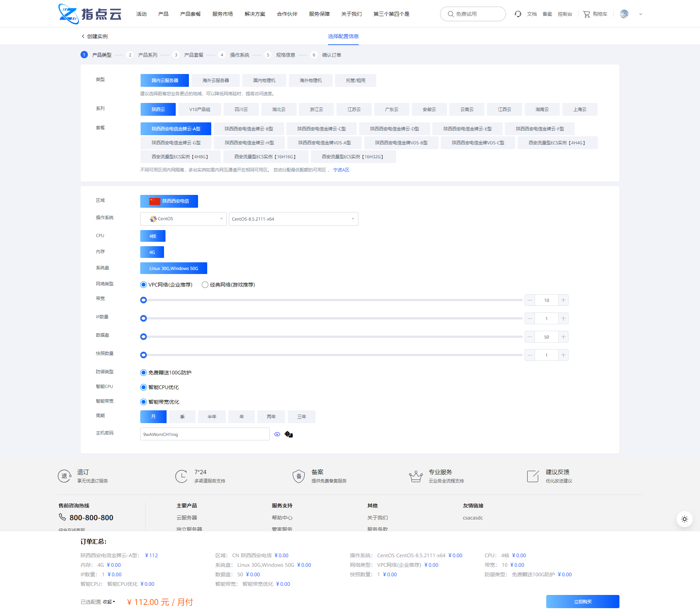Screen dimensions: 700x614
Task: Click the 带宽 slider handle
Action: pyautogui.click(x=144, y=300)
